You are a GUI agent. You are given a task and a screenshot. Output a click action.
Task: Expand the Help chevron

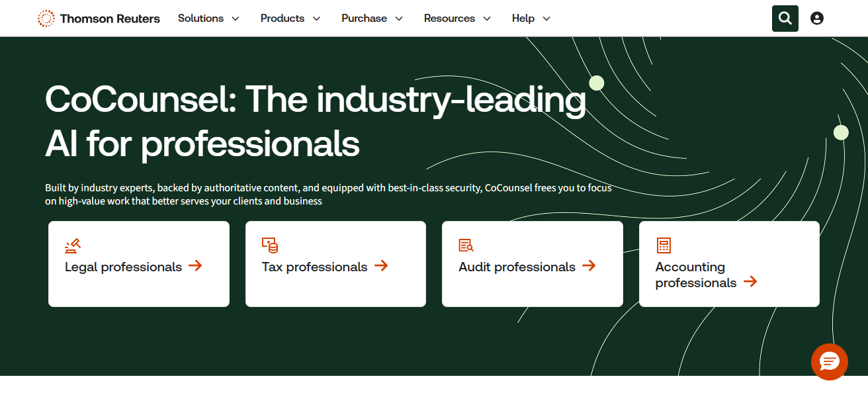pos(546,19)
